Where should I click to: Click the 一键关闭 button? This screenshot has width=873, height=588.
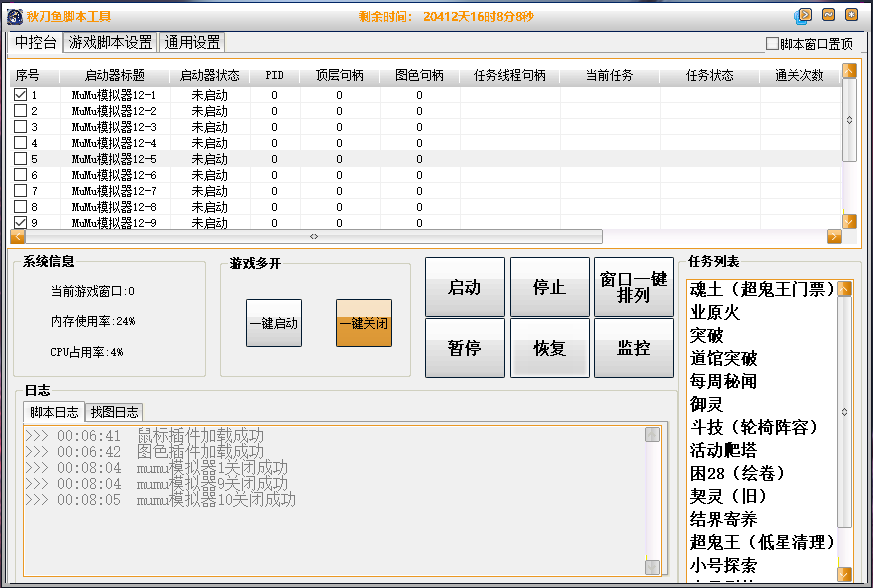pos(364,324)
